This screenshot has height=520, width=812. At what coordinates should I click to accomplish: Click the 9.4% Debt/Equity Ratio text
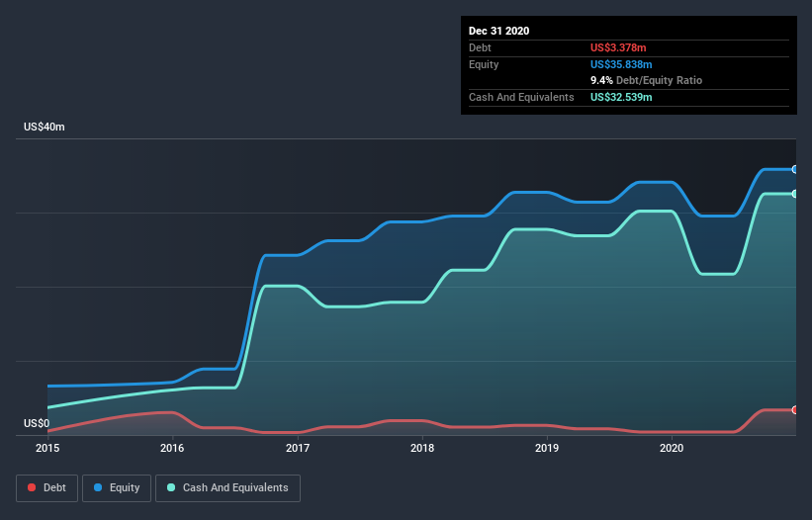tap(646, 80)
